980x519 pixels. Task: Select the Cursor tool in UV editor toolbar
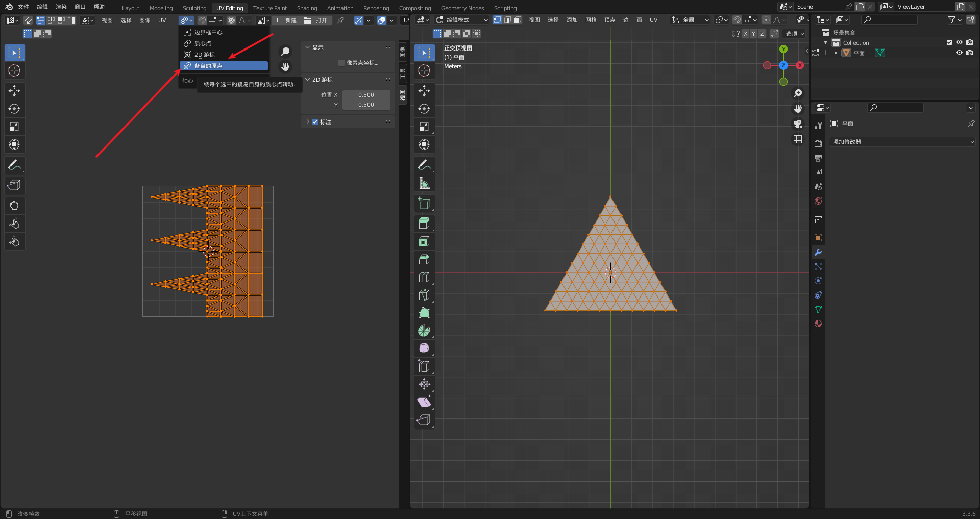(x=14, y=70)
